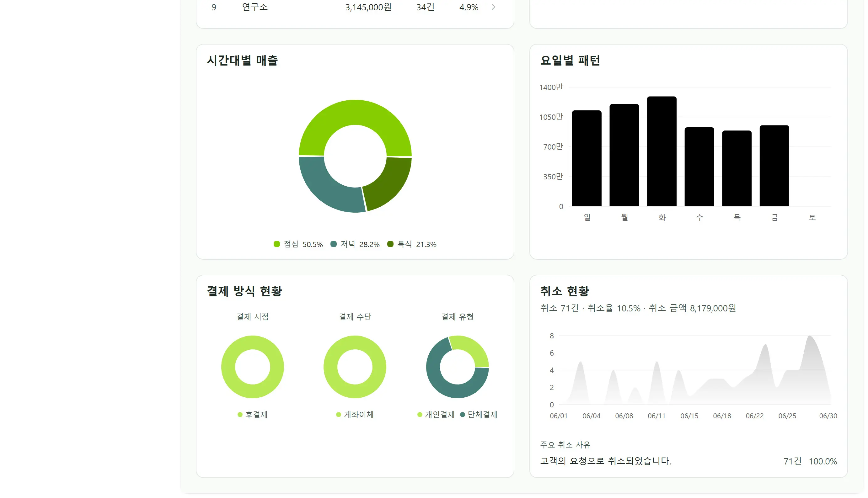This screenshot has height=498, width=868.
Task: Toggle the 계좌이체 legend item
Action: tap(355, 415)
